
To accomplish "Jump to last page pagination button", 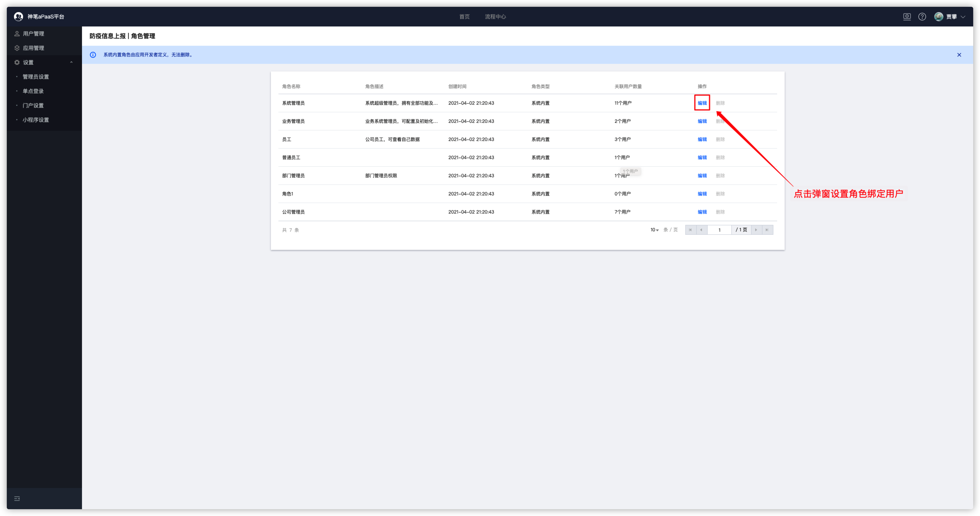I will [x=767, y=230].
